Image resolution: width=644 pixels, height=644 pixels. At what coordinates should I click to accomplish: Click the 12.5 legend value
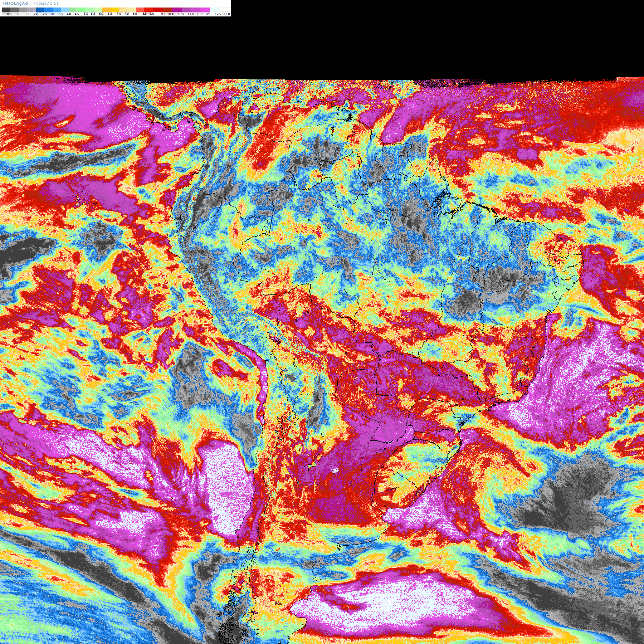(218, 14)
